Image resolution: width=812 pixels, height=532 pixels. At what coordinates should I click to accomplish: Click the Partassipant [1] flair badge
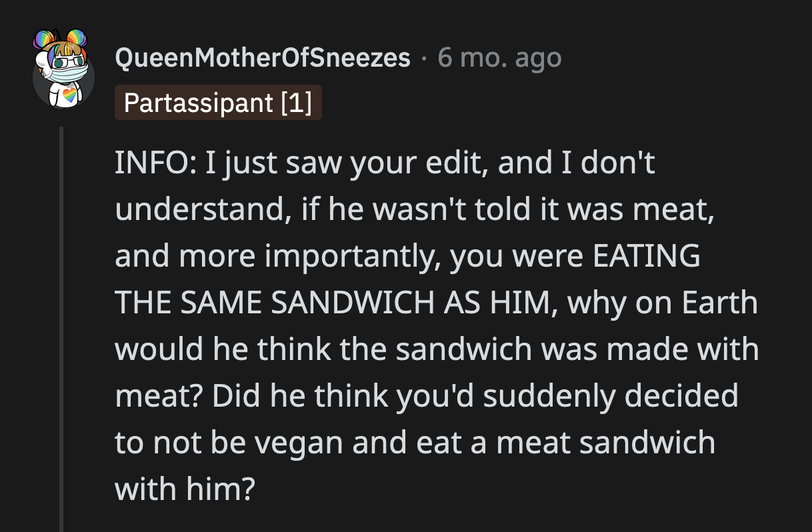click(218, 103)
